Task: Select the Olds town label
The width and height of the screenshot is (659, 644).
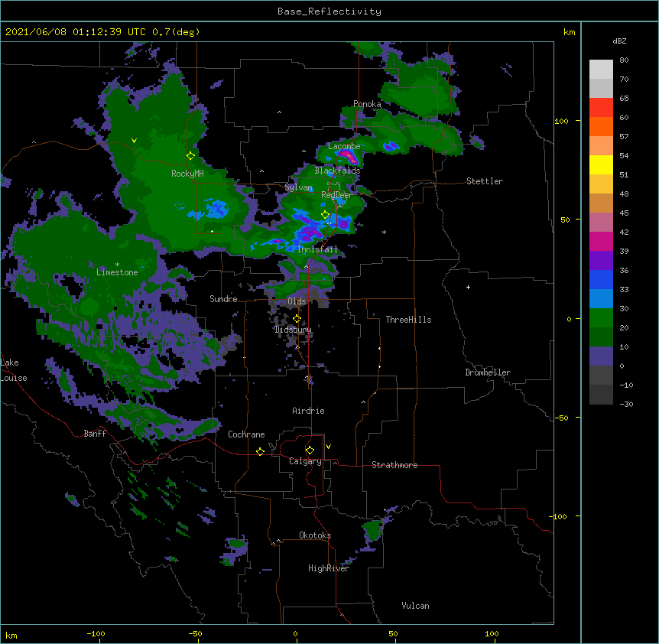Action: (297, 301)
